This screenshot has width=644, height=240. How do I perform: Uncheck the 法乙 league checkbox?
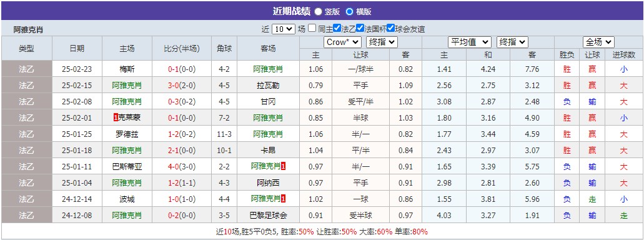[337, 28]
